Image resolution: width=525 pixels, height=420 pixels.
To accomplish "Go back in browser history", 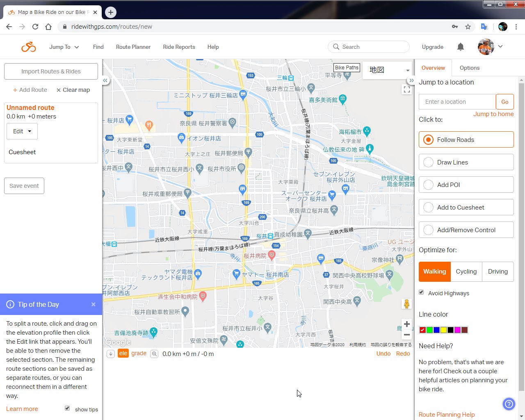I will [x=9, y=27].
